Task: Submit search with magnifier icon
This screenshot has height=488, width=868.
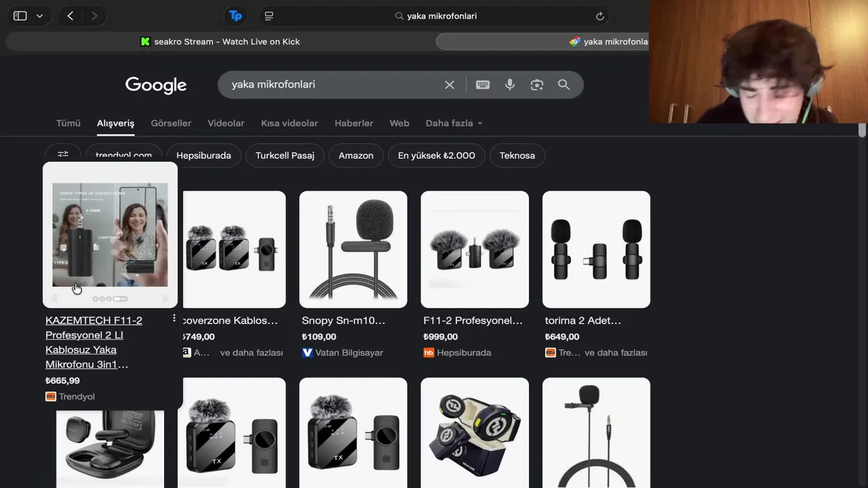Action: 564,85
